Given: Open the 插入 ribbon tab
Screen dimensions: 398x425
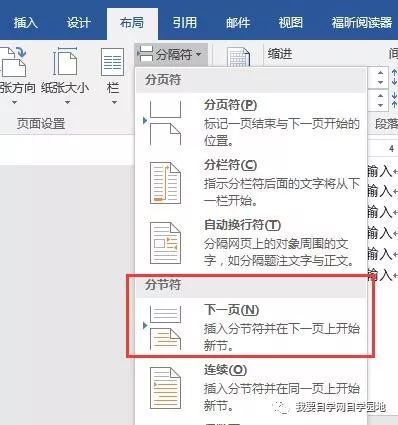Looking at the screenshot, I should 25,23.
